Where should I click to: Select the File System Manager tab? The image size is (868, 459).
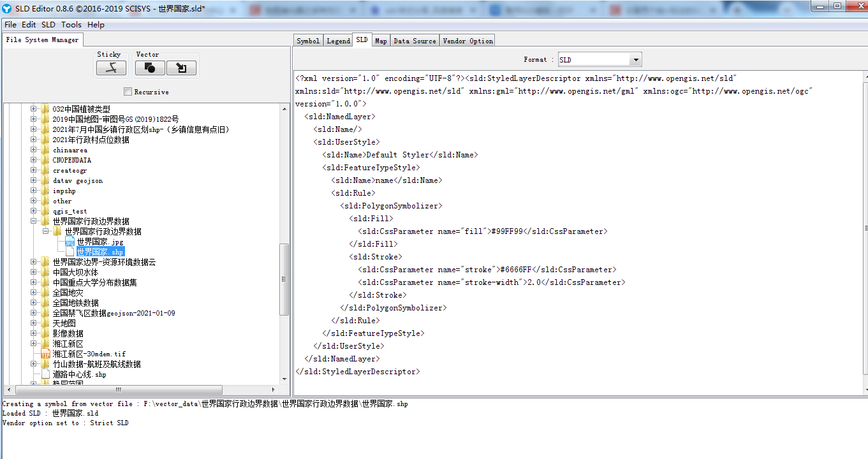42,40
